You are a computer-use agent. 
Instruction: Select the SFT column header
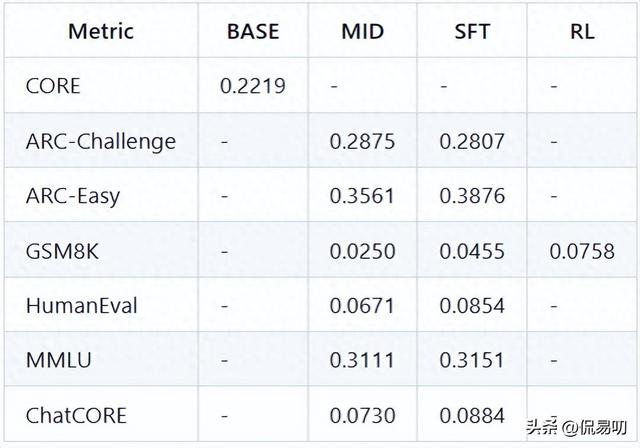(x=472, y=31)
